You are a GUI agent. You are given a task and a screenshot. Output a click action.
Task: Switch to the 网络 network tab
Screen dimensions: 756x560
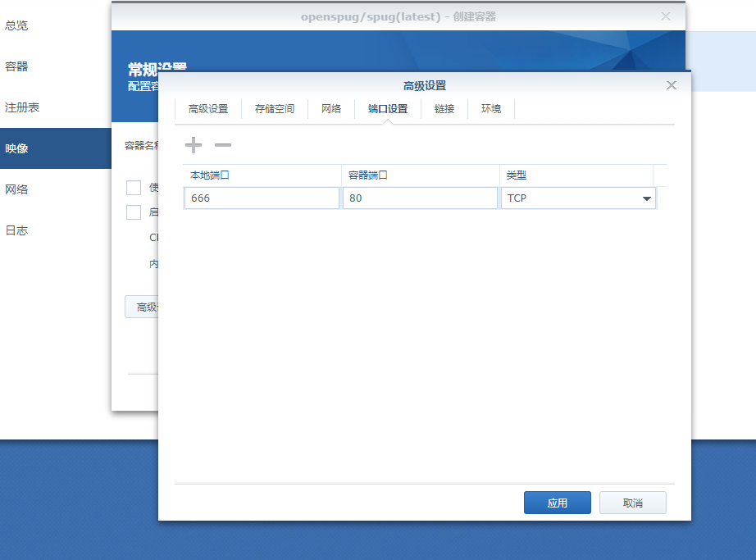tap(330, 107)
